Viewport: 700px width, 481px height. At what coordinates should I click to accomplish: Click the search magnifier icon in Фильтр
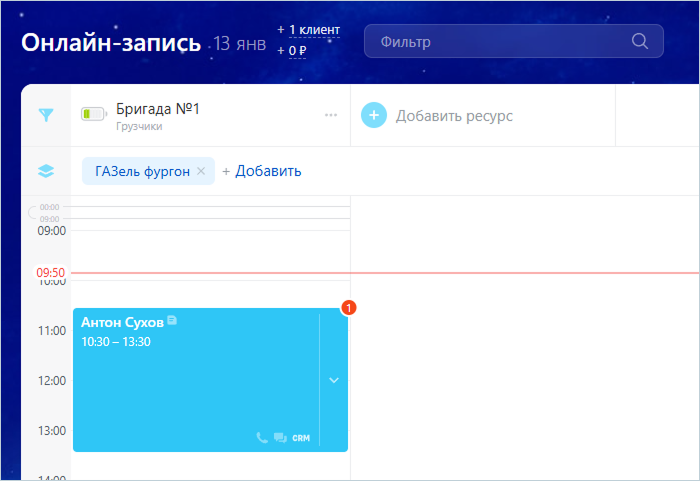(640, 42)
